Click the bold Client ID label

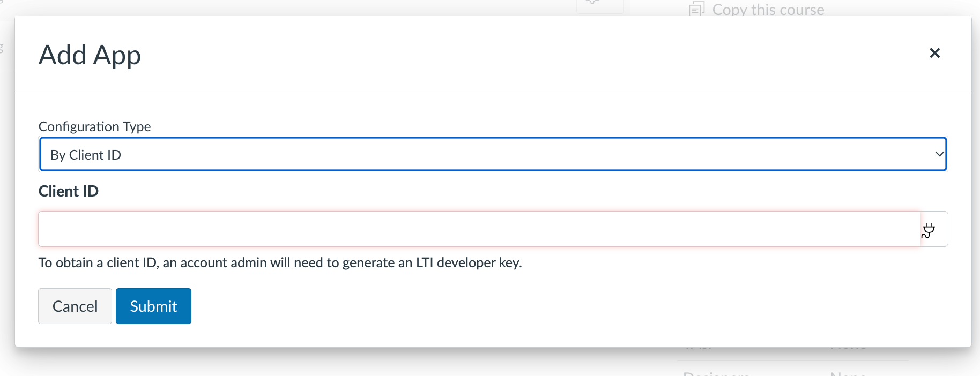pos(69,191)
